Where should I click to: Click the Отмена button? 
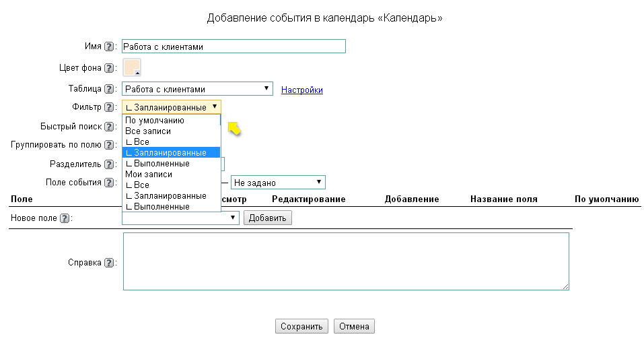click(x=354, y=327)
